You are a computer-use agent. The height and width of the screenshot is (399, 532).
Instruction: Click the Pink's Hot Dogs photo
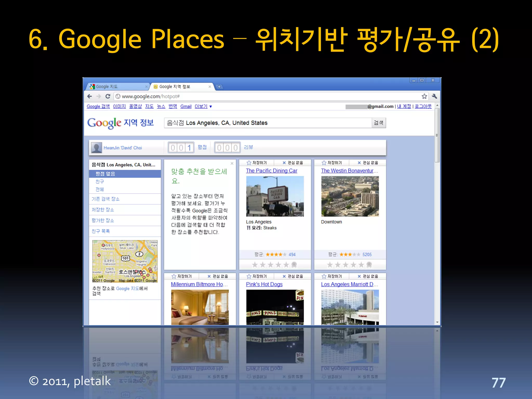[x=275, y=307]
